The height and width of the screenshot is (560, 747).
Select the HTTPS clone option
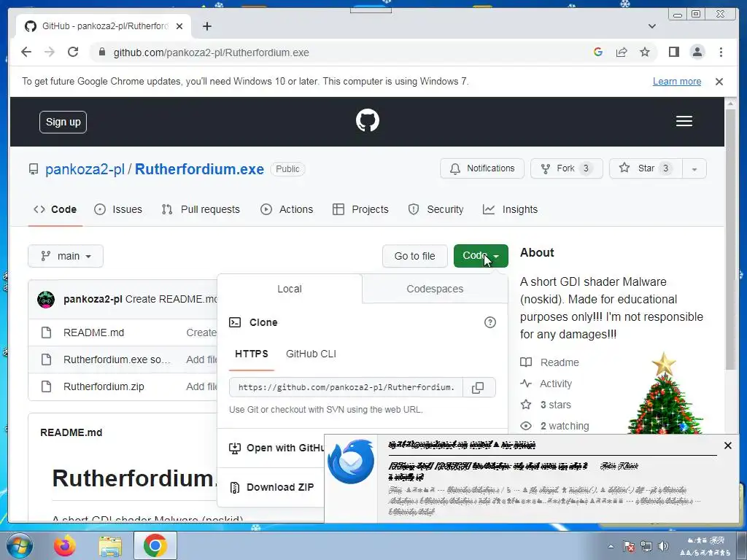(x=251, y=354)
